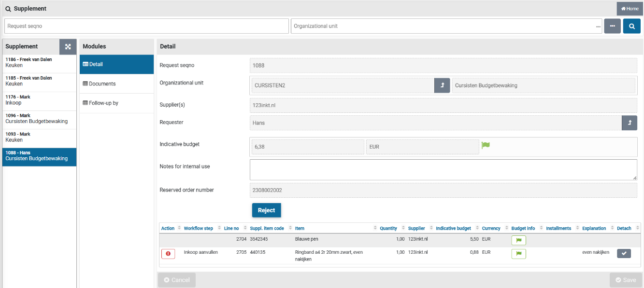Image resolution: width=644 pixels, height=288 pixels.
Task: Click budget info flag for Blauwe pen
Action: 518,240
